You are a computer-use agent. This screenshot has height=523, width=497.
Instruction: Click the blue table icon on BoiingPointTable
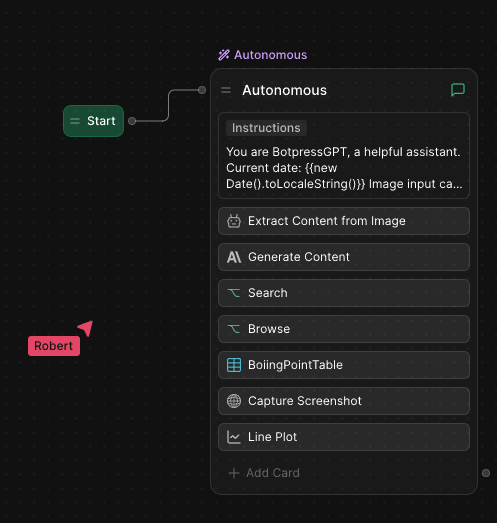coord(234,365)
